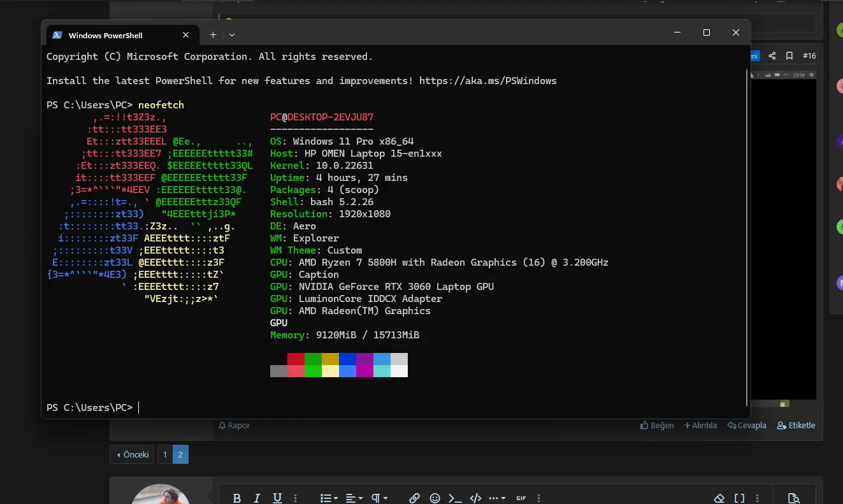Click the 'WM Theme: Custom' line

(316, 250)
